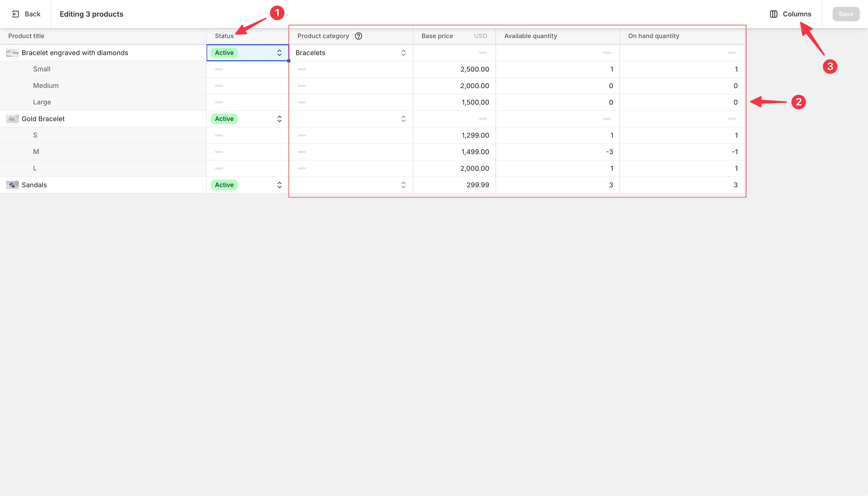The width and height of the screenshot is (868, 496).
Task: Click the Sandals title cell
Action: tap(103, 185)
